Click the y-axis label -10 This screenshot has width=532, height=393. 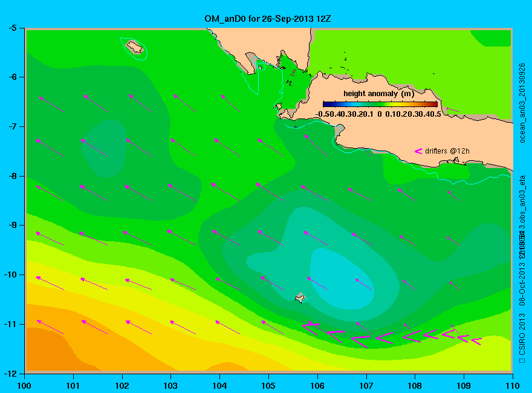point(10,274)
